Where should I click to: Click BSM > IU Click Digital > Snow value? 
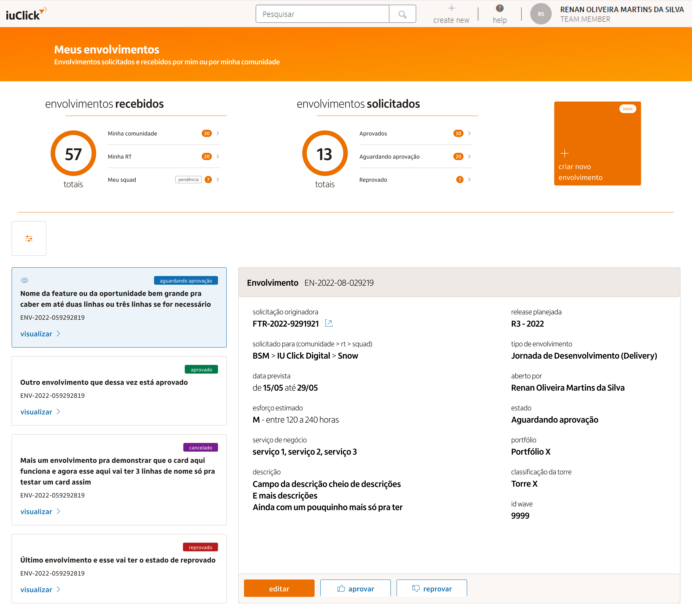click(x=305, y=355)
